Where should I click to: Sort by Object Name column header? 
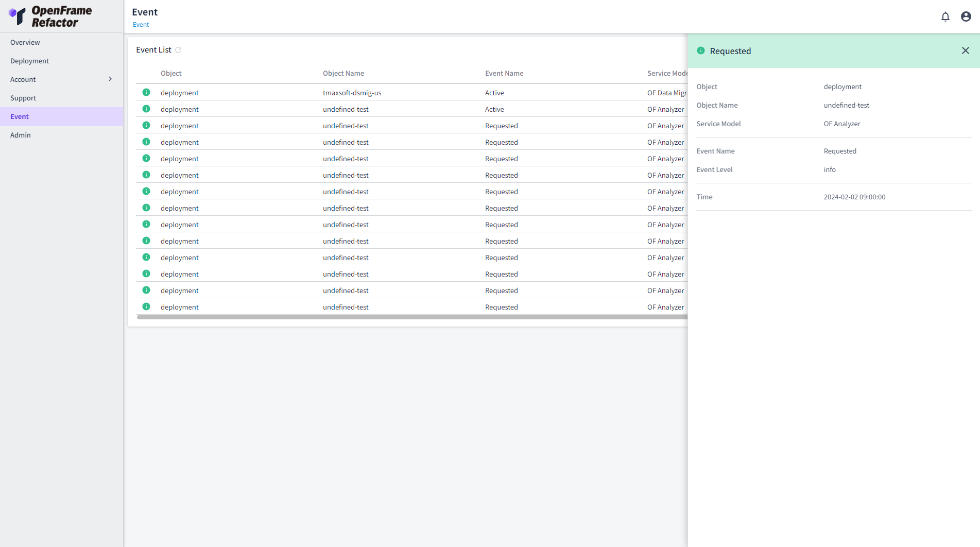click(x=343, y=73)
